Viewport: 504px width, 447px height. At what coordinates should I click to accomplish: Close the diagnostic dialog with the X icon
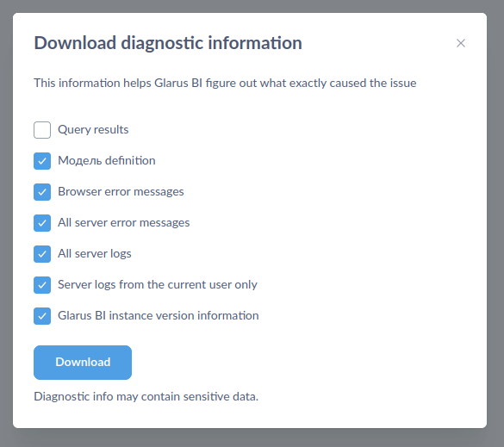tap(461, 43)
